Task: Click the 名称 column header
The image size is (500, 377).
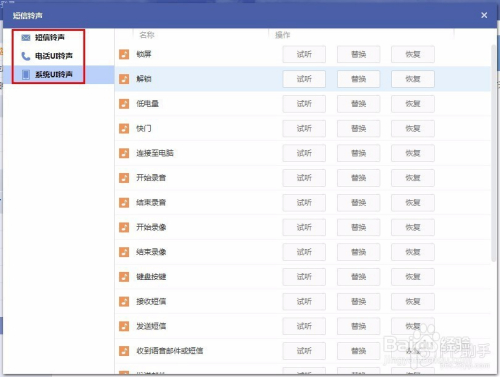Action: (x=147, y=35)
